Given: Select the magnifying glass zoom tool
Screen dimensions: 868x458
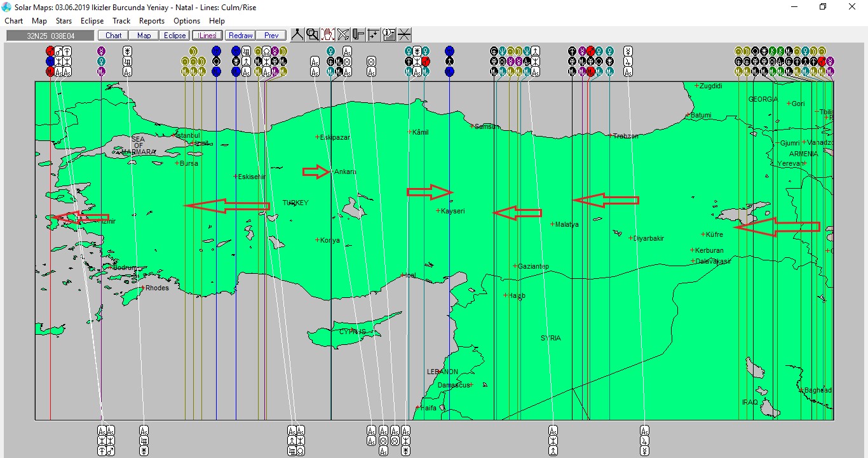Looking at the screenshot, I should (313, 35).
